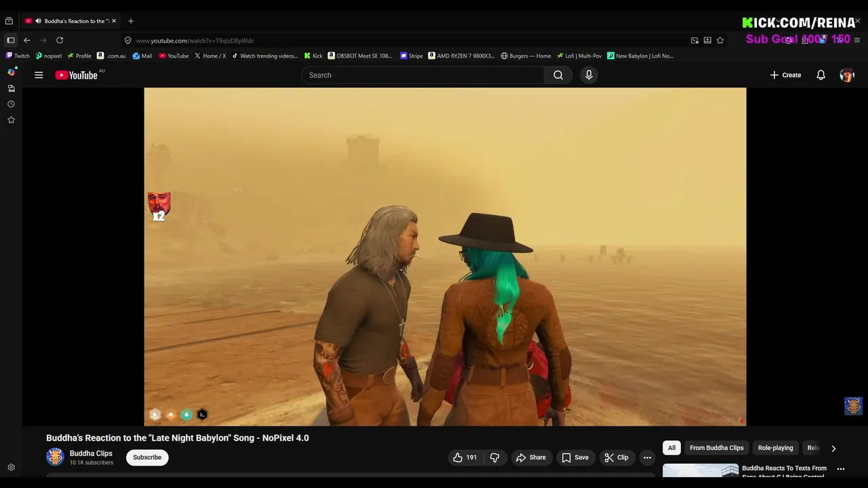Open the AMD RYZEN 7 9800X3 bookmark
Image resolution: width=868 pixels, height=488 pixels.
pyautogui.click(x=462, y=56)
